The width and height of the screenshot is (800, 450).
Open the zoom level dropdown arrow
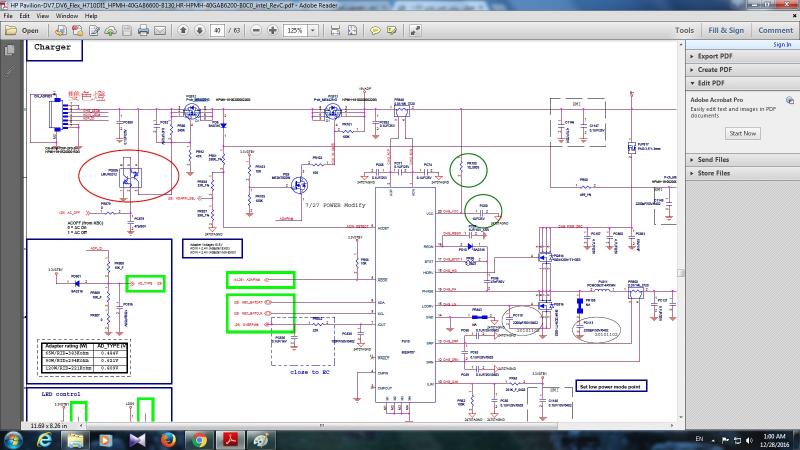click(313, 31)
